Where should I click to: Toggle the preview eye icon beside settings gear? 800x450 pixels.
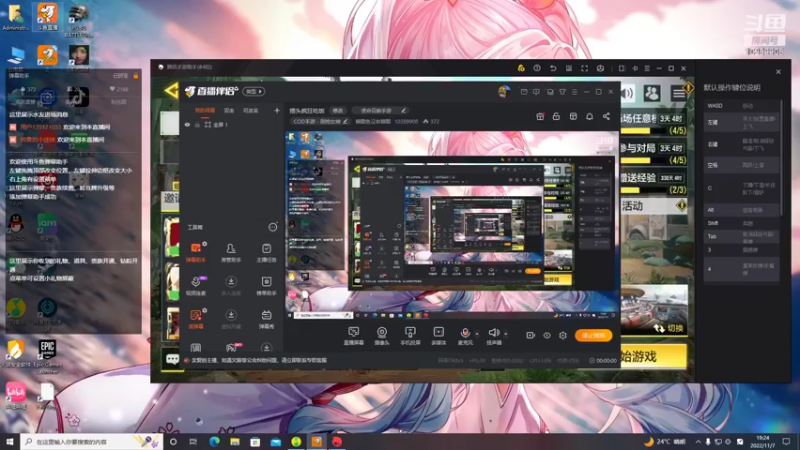pyautogui.click(x=546, y=335)
